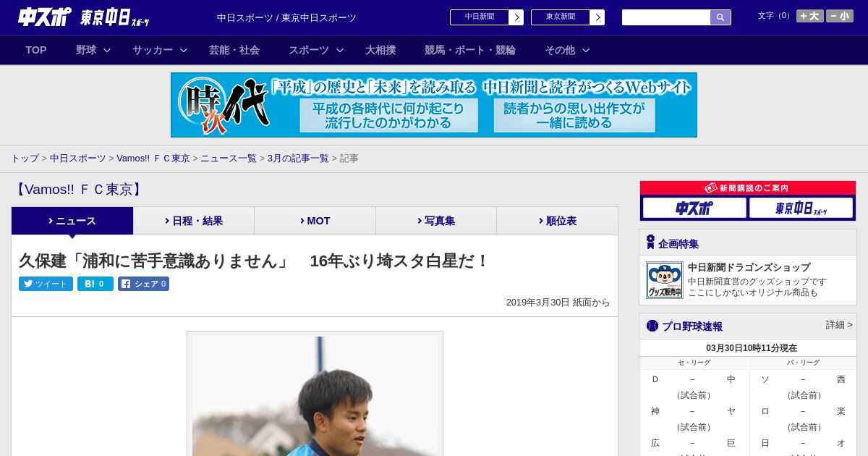Focus the site search input field
868x456 pixels.
[x=666, y=17]
